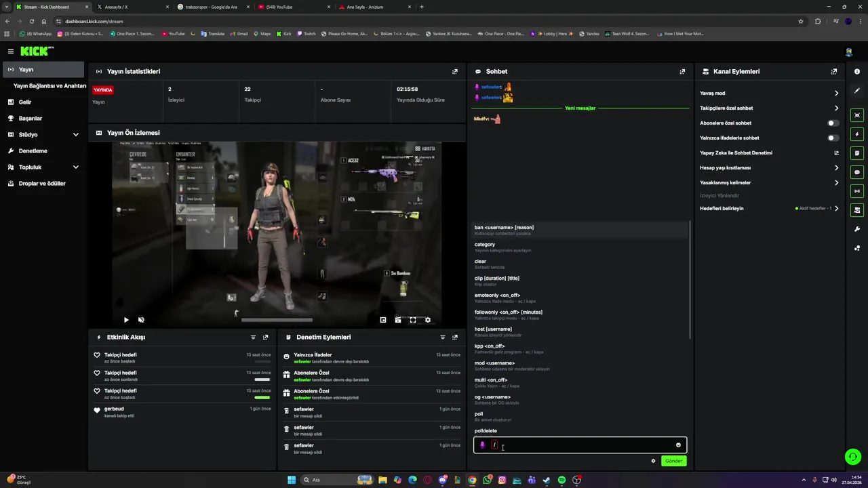Screen dimensions: 868x488
Task: Switch to the YouTube browser tab
Action: click(294, 7)
